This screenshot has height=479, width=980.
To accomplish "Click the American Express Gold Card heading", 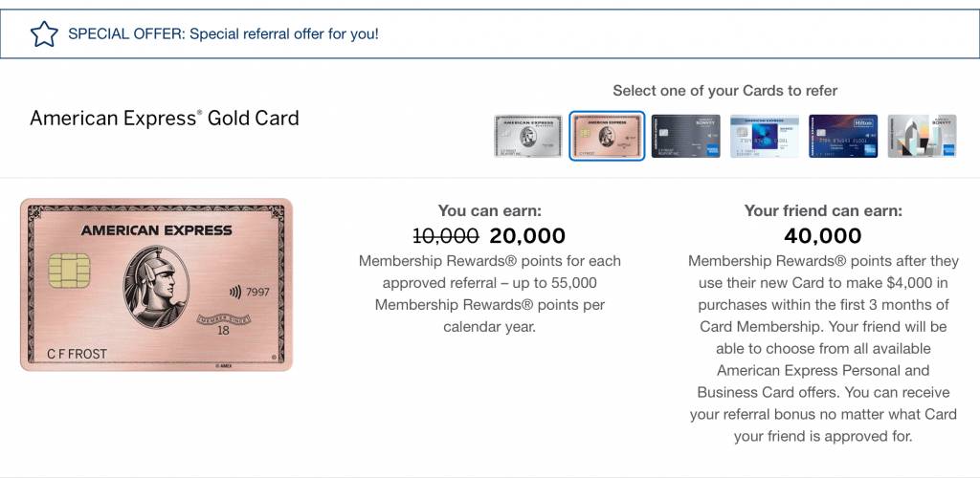I will [x=165, y=118].
